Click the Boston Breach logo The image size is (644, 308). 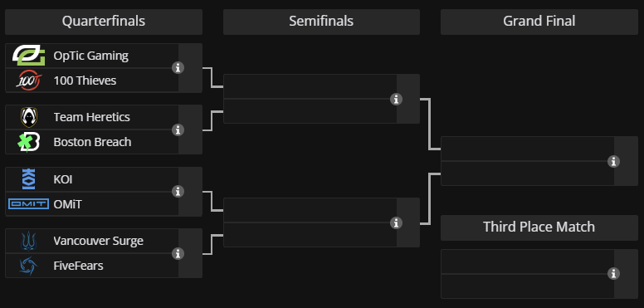coord(29,142)
